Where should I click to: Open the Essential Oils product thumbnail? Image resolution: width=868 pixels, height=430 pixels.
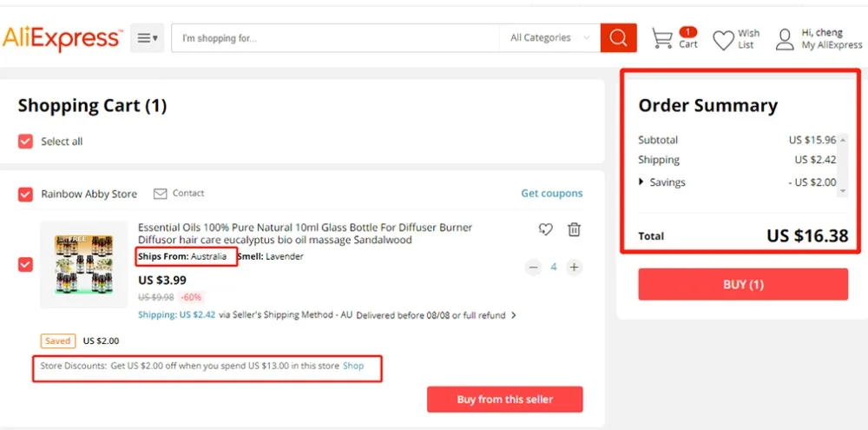[84, 264]
